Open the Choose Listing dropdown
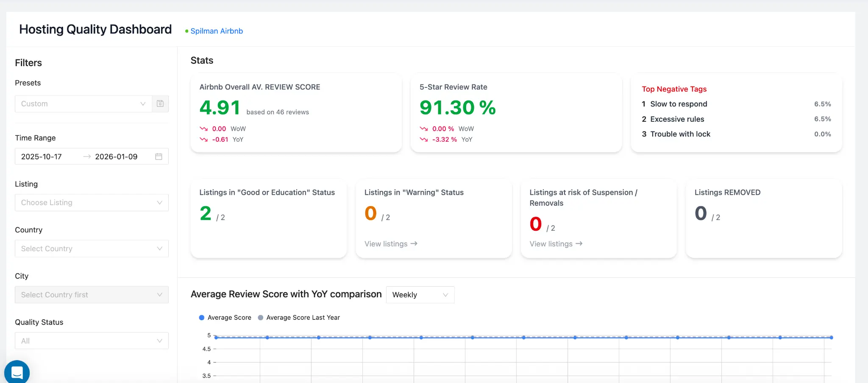Viewport: 868px width, 383px height. click(92, 202)
